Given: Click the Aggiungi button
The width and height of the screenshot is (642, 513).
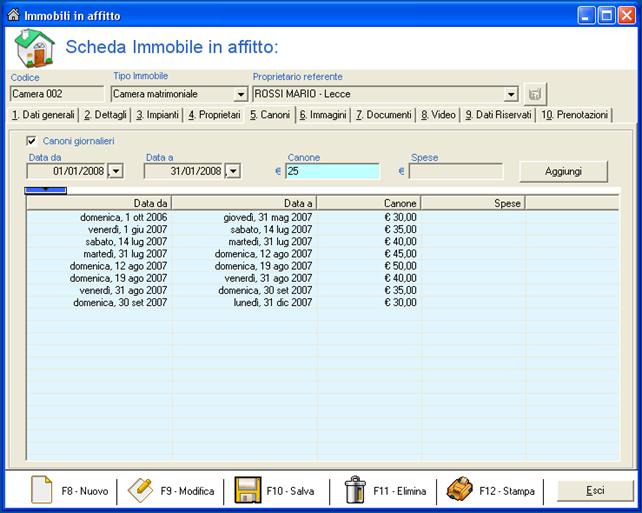Looking at the screenshot, I should pos(563,172).
